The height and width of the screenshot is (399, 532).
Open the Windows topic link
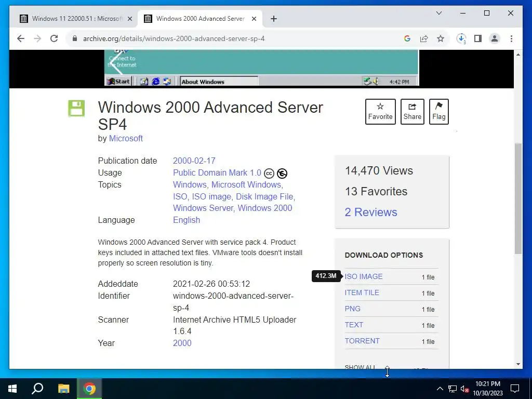(x=190, y=184)
